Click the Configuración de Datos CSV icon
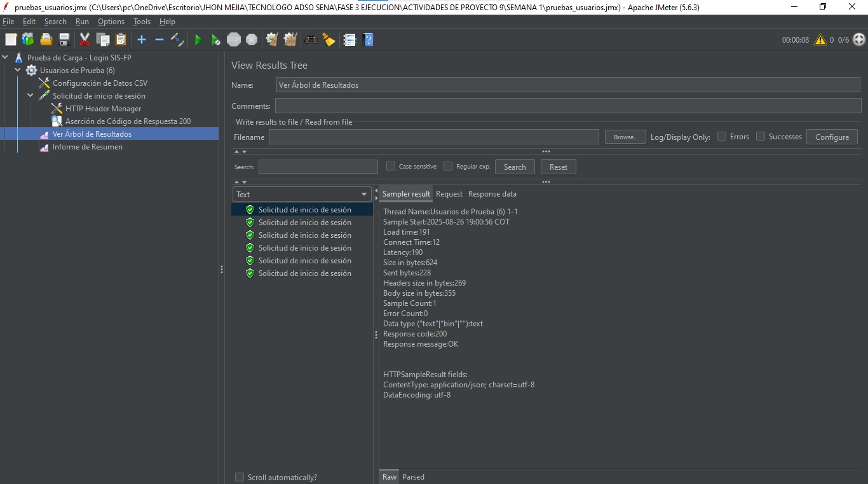The image size is (868, 484). [44, 83]
